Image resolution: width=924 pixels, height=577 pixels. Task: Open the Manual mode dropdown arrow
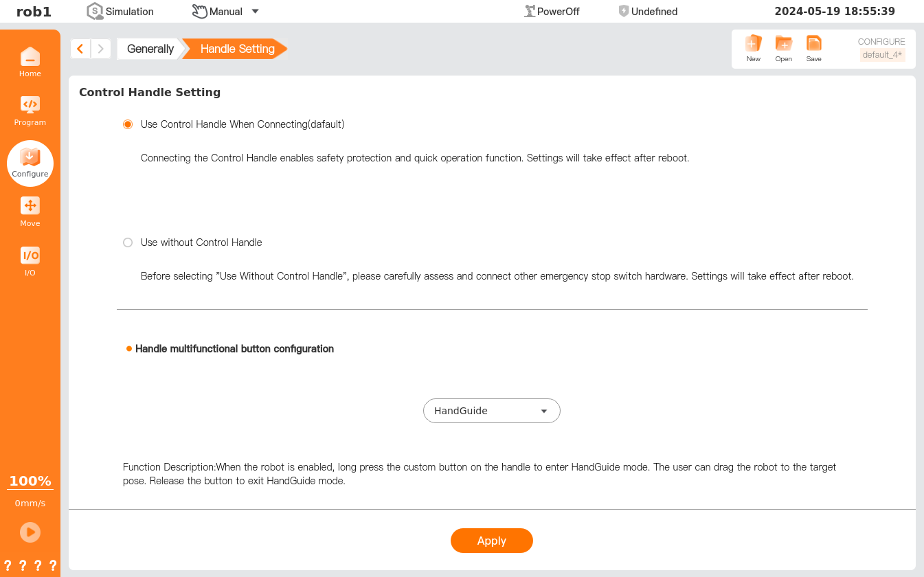(x=255, y=11)
